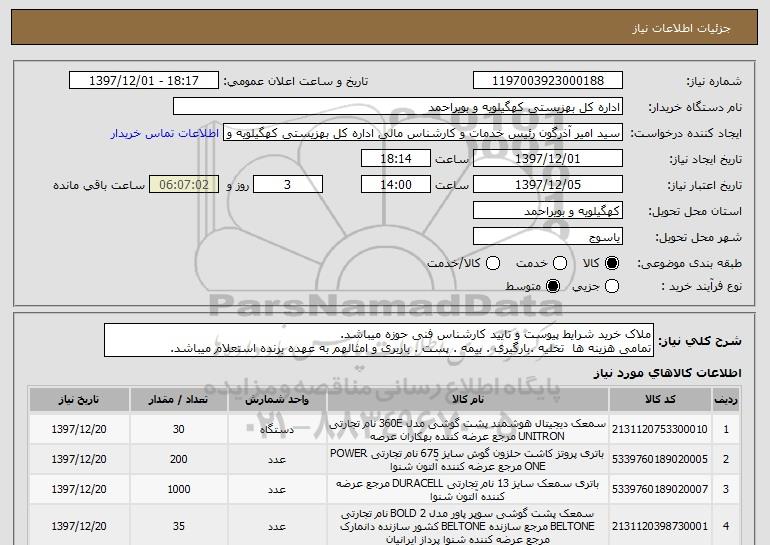Click the DURACELL size 13 battery name
The image size is (770, 545).
468,490
